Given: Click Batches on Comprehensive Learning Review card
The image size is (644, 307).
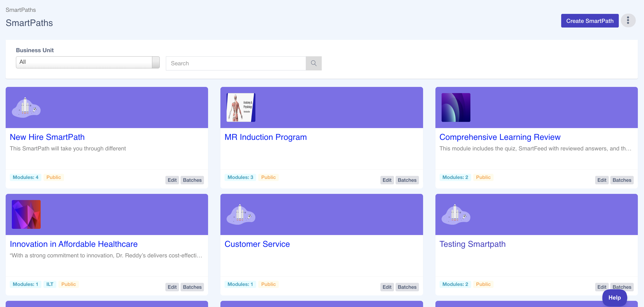Looking at the screenshot, I should click(x=622, y=180).
